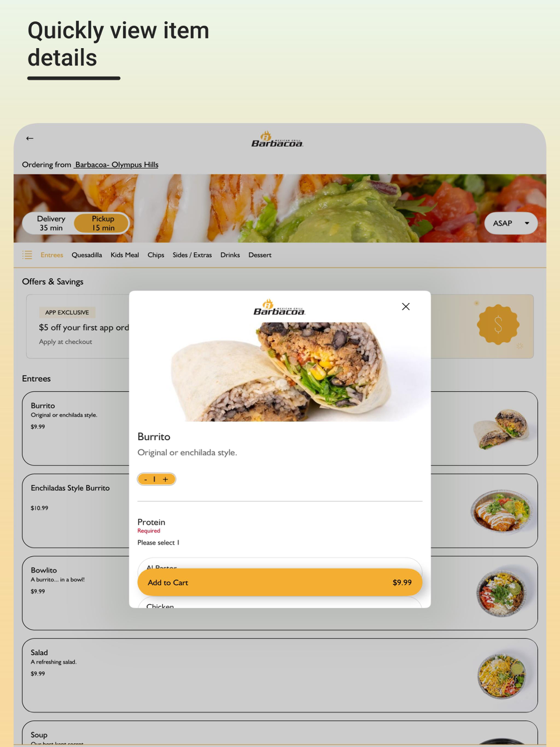Add burrito to cart for $9.99
The width and height of the screenshot is (560, 747).
(279, 582)
